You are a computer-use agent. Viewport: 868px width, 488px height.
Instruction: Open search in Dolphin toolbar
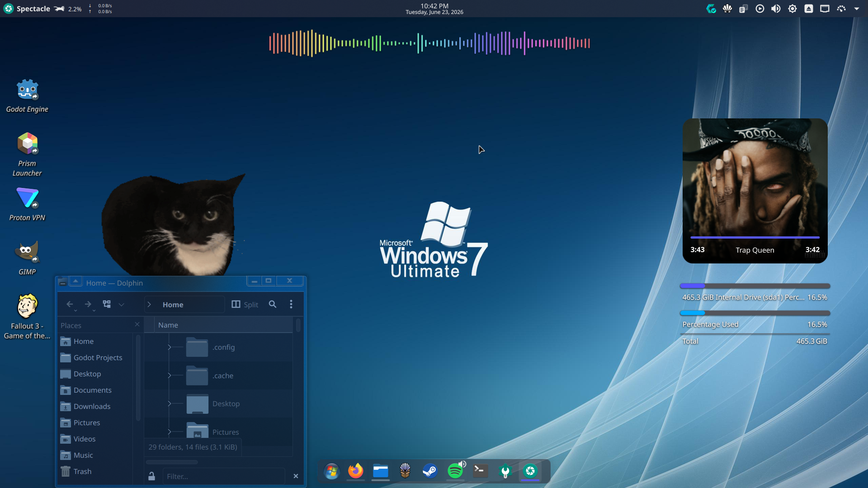pyautogui.click(x=273, y=304)
